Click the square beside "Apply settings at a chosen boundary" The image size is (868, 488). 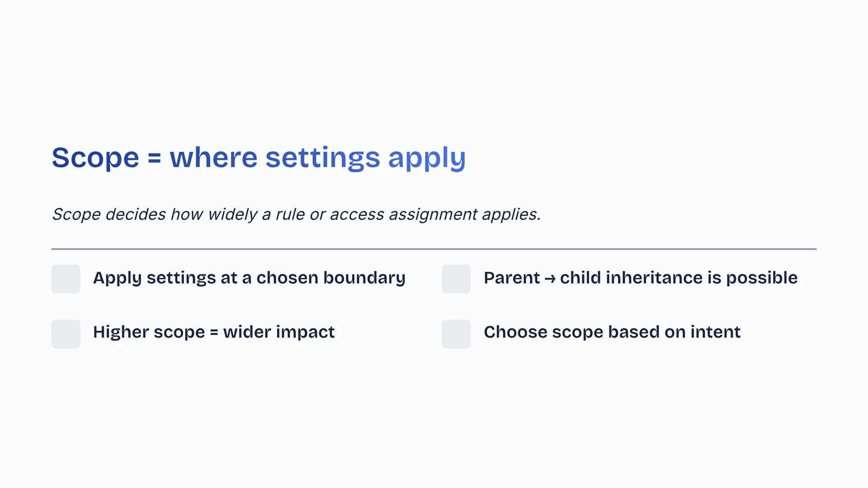click(66, 279)
